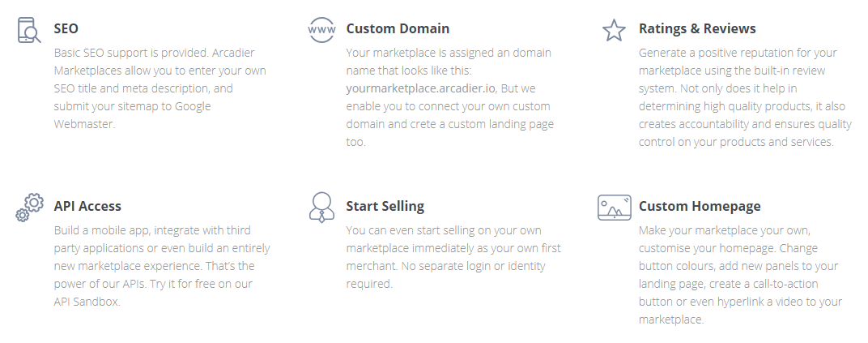Click the SEO description paragraph
This screenshot has height=343, width=868.
pyautogui.click(x=160, y=88)
